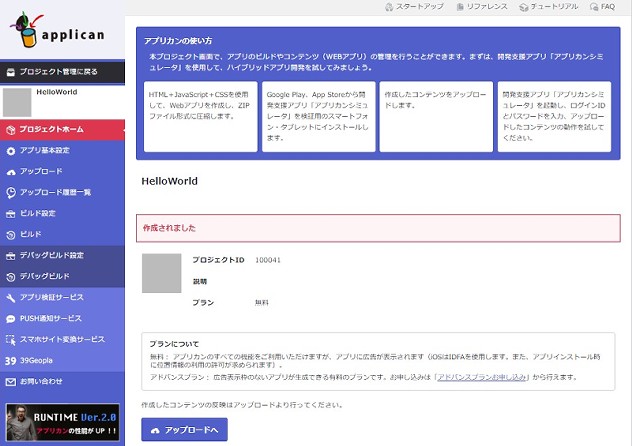The width and height of the screenshot is (632, 446).
Task: Click the プロジェクト管理に戻る icon
Action: click(11, 72)
